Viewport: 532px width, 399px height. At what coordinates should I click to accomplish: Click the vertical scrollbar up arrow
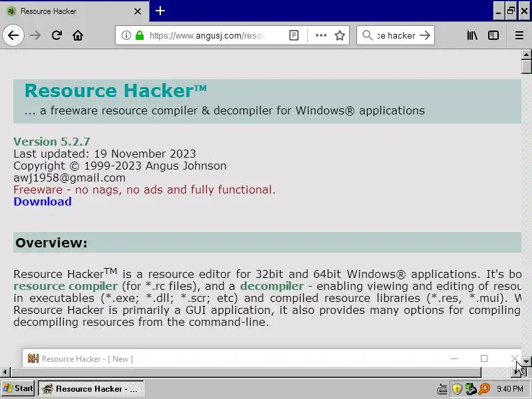point(526,55)
